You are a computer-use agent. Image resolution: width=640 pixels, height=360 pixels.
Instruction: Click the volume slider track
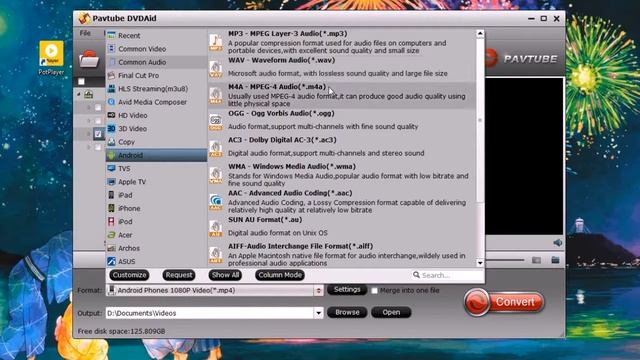click(x=504, y=260)
